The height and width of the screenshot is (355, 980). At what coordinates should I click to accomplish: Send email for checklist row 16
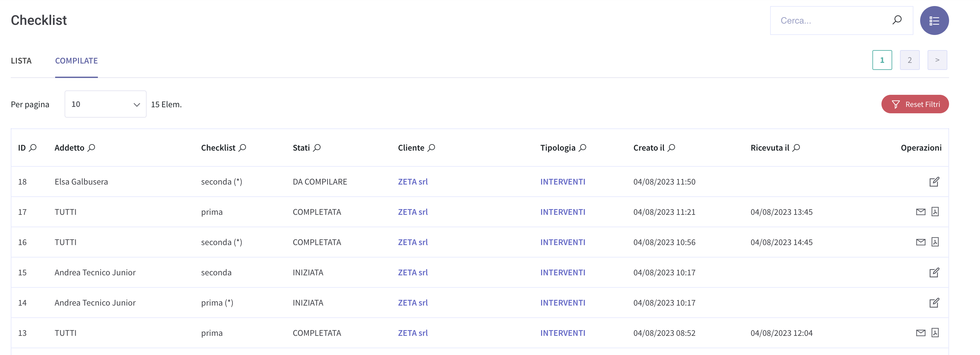(920, 242)
